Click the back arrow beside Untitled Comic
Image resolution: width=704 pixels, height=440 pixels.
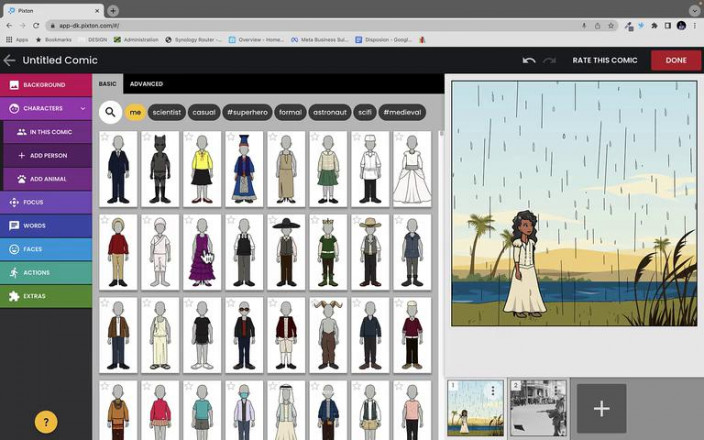(10, 60)
